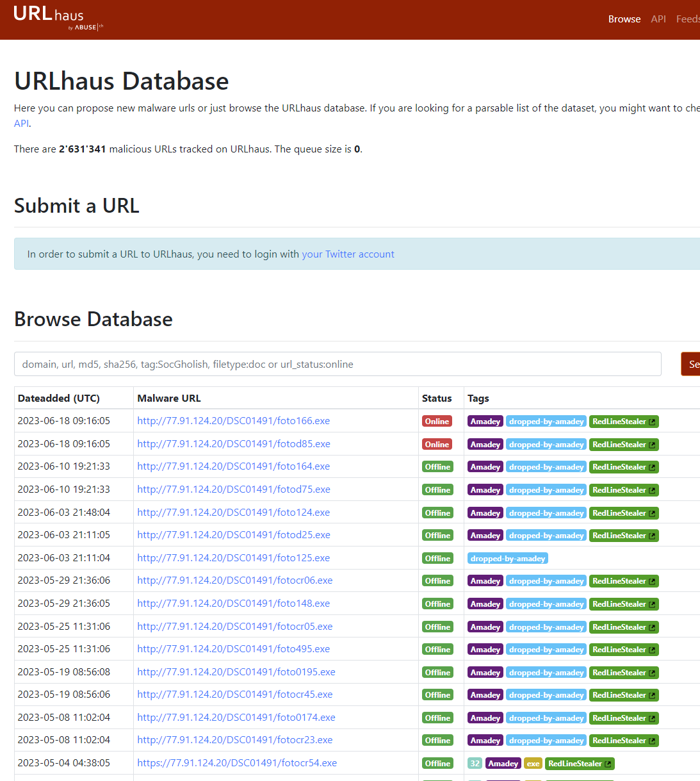The image size is (700, 781).
Task: Open URL ending fotod85.exe
Action: point(234,444)
